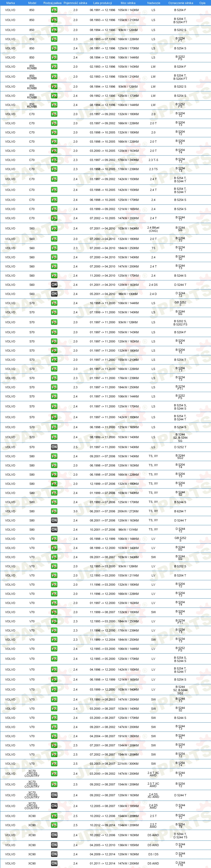Click the Marka column header
Image resolution: width=211 pixels, height=868 pixels.
click(x=11, y=3)
